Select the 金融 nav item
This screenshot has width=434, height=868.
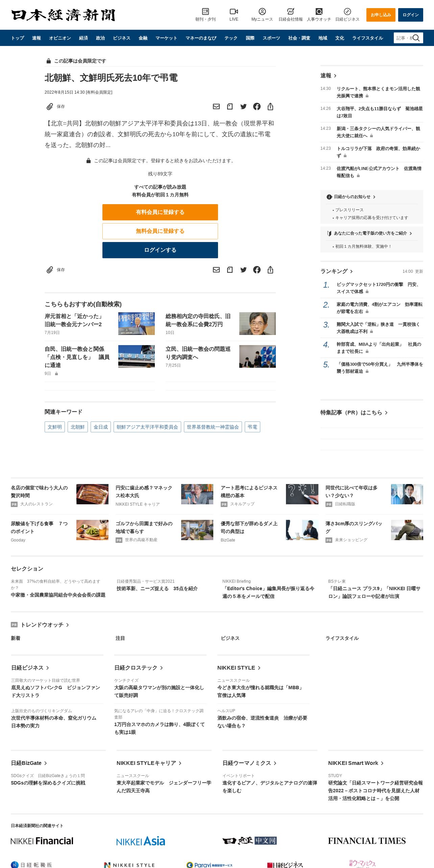[143, 38]
